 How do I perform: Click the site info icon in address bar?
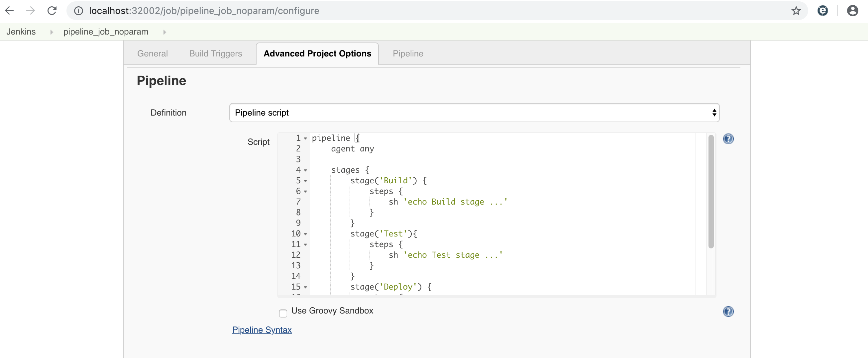78,10
